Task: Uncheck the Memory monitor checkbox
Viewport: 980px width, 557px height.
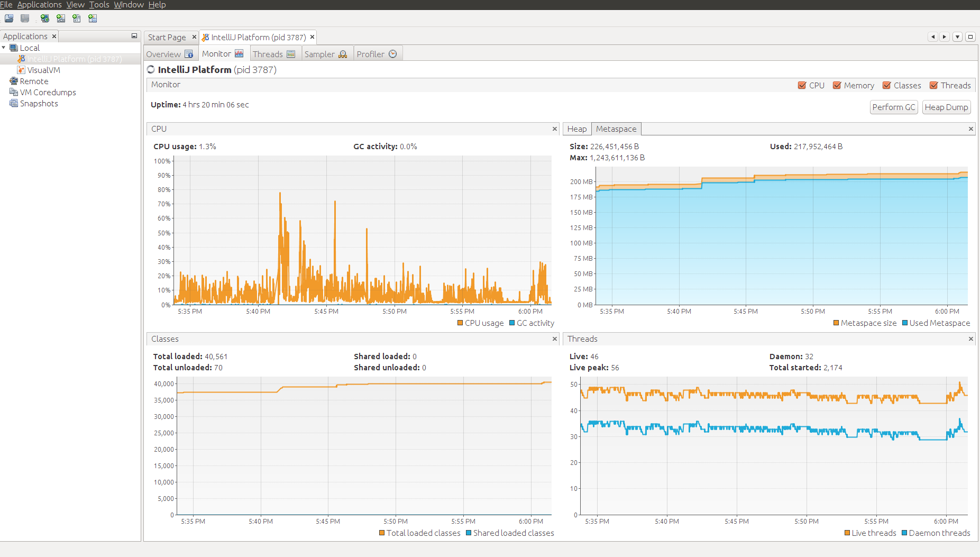Action: pyautogui.click(x=837, y=85)
